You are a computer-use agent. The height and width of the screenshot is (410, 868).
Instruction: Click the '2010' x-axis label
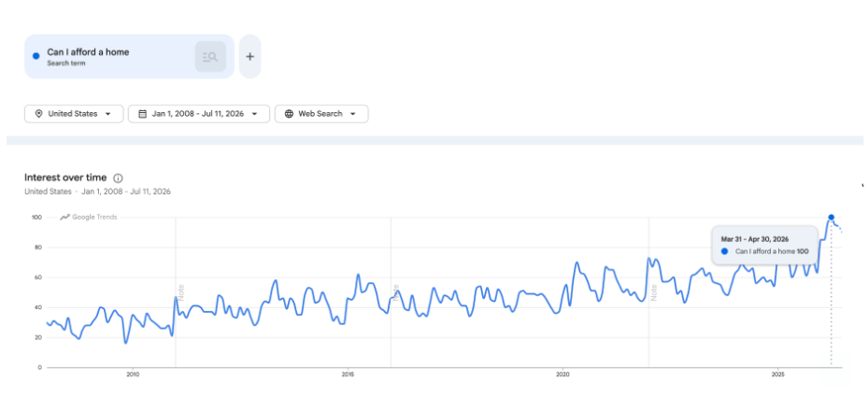click(x=133, y=375)
